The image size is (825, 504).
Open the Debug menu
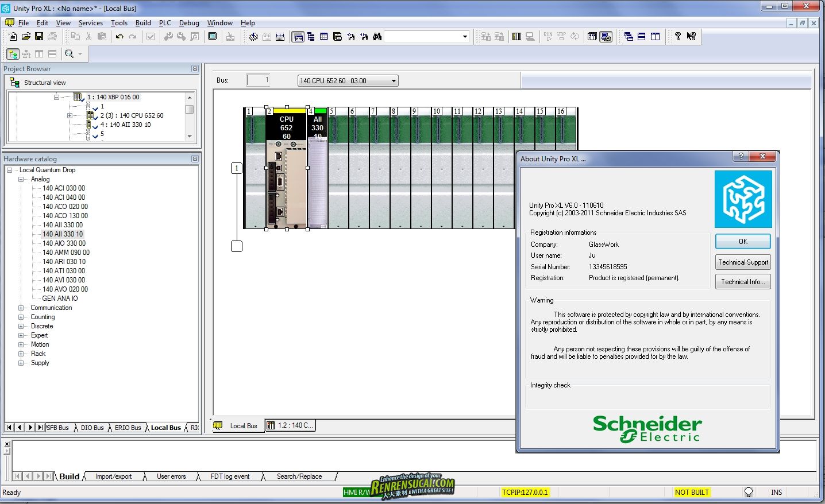tap(189, 23)
